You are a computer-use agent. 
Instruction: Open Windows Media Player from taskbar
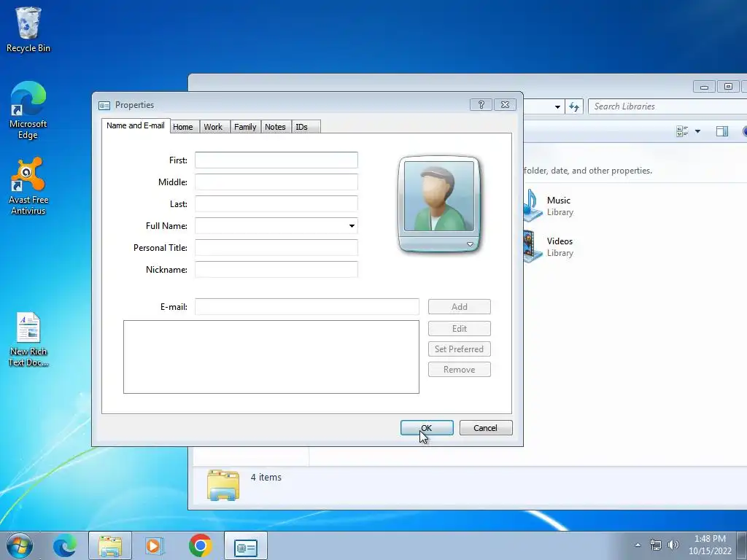coord(155,545)
